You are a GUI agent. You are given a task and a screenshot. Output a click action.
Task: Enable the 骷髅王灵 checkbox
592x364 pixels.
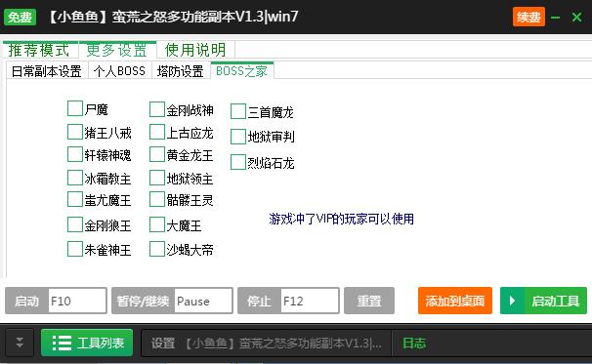coord(157,199)
